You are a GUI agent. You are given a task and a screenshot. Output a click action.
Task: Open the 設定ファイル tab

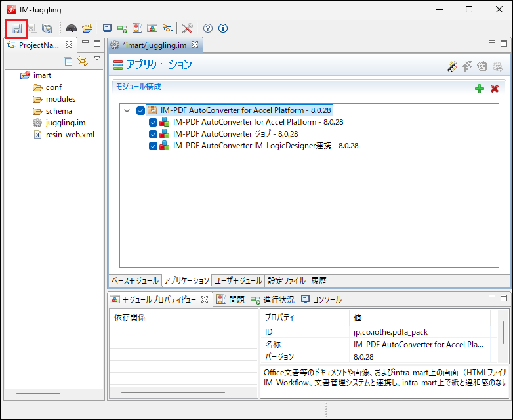(287, 280)
